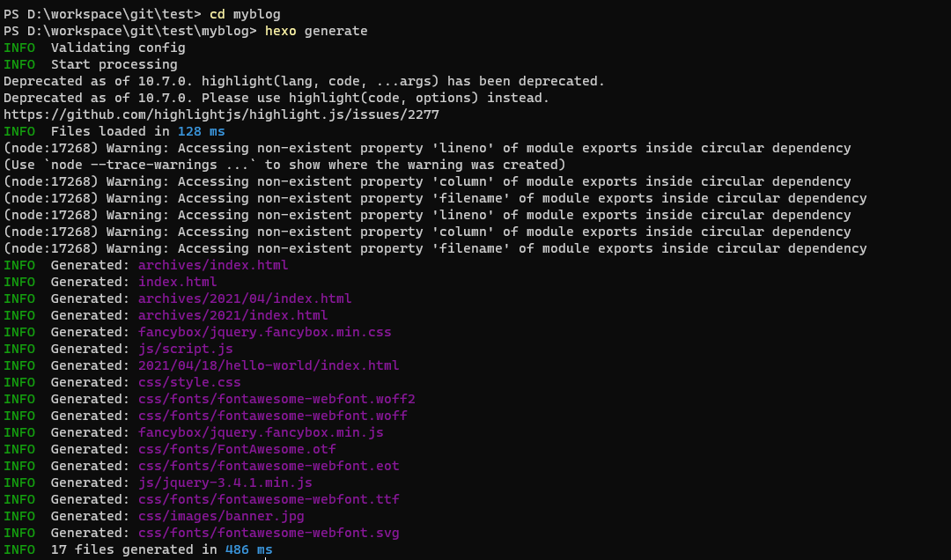Click the node --trace-warnings hint line
Image resolution: width=951 pixels, height=560 pixels.
pyautogui.click(x=284, y=165)
